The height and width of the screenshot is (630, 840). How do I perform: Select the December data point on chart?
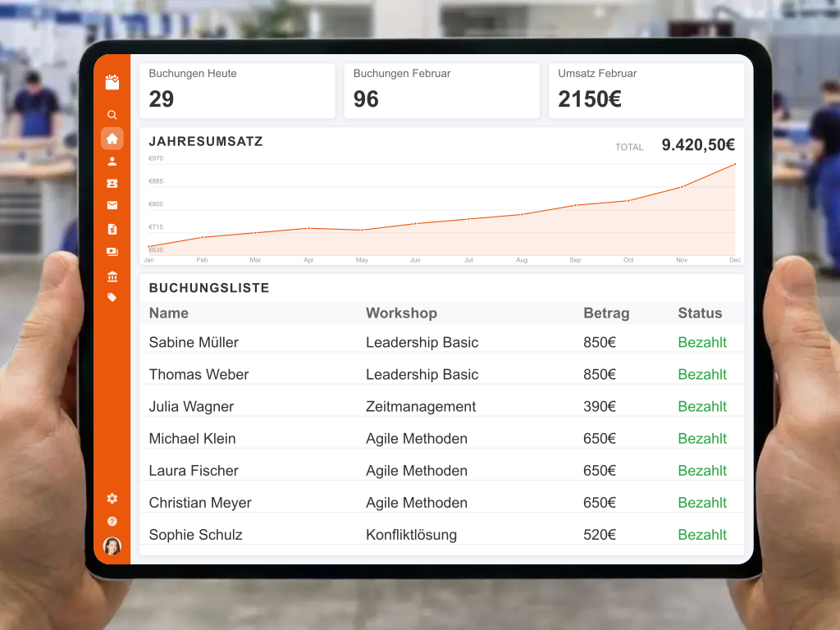tap(734, 164)
